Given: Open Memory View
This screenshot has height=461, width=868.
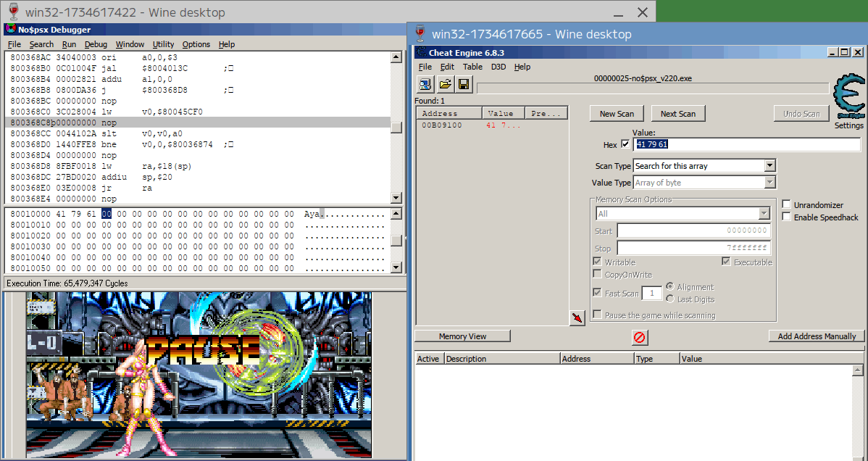Looking at the screenshot, I should tap(462, 336).
